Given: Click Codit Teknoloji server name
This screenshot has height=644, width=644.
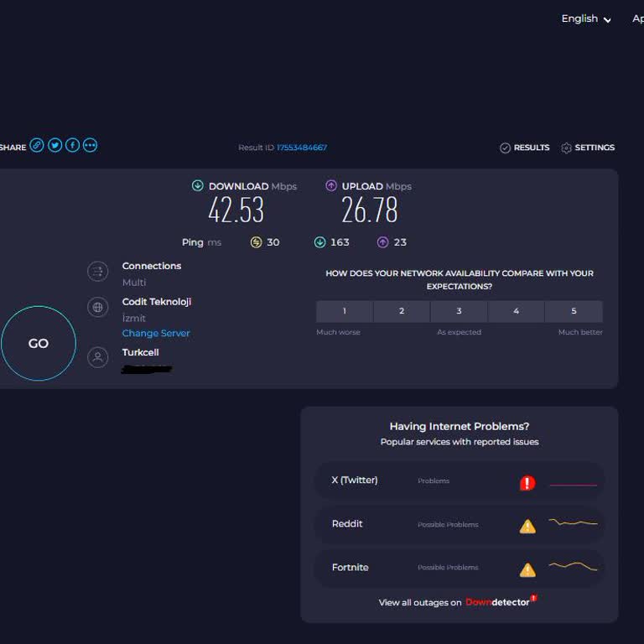Looking at the screenshot, I should click(x=157, y=302).
